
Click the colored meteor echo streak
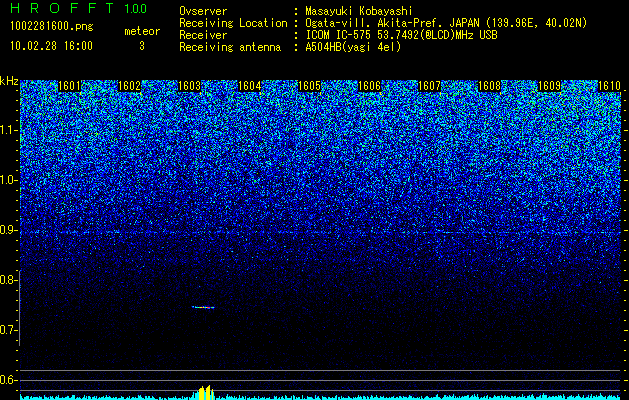click(x=203, y=308)
